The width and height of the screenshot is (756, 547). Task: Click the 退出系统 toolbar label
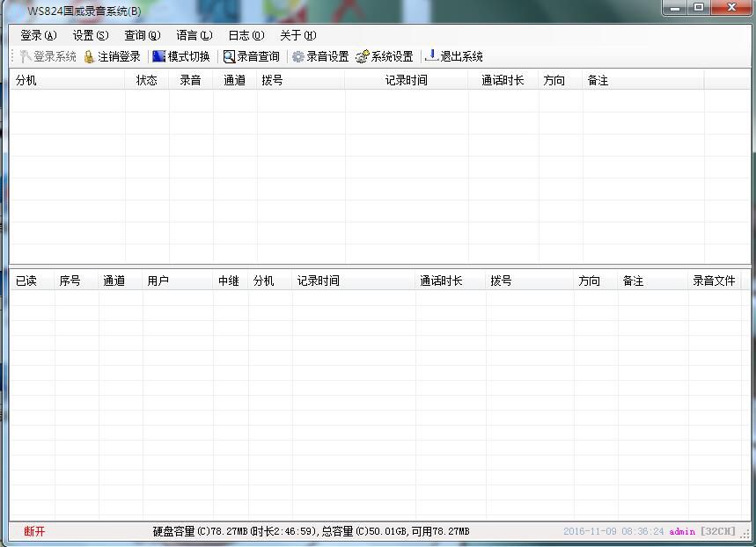click(461, 57)
